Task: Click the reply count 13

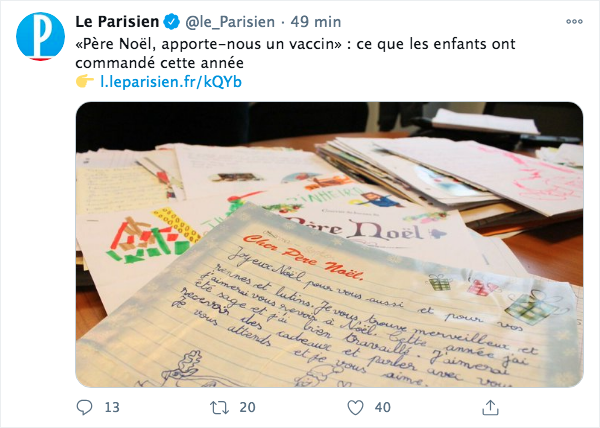Action: (x=112, y=408)
